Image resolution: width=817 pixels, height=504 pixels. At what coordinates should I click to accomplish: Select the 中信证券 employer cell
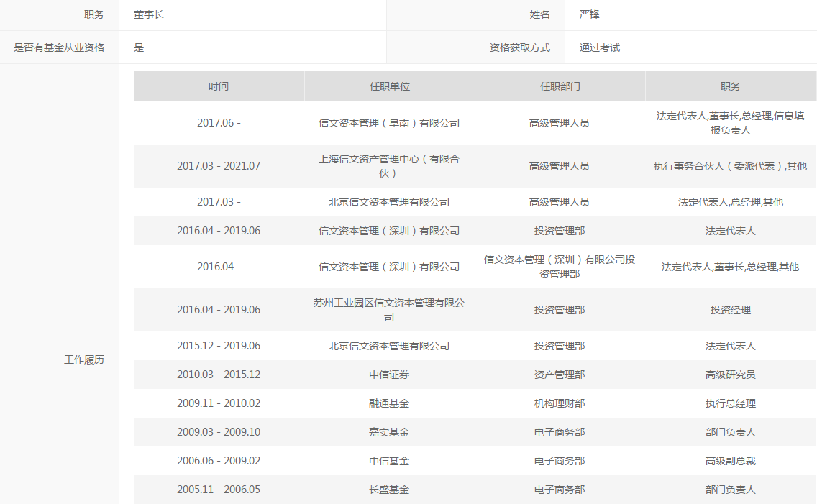[389, 375]
